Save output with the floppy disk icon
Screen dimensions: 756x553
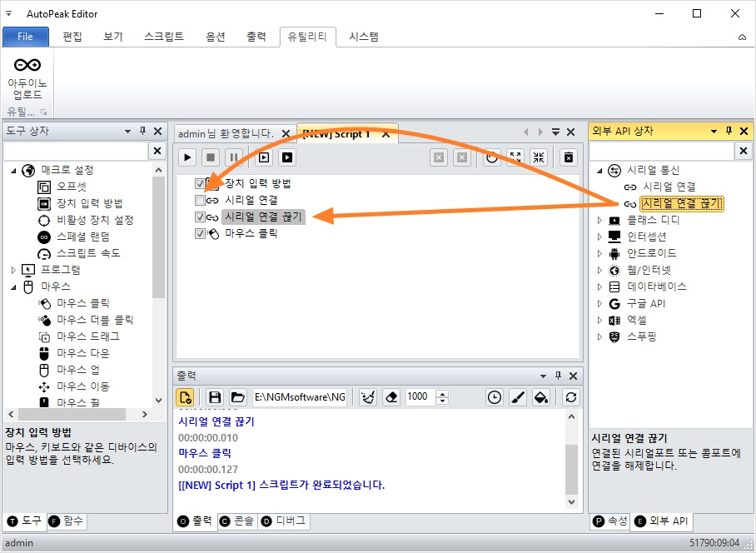pos(215,397)
